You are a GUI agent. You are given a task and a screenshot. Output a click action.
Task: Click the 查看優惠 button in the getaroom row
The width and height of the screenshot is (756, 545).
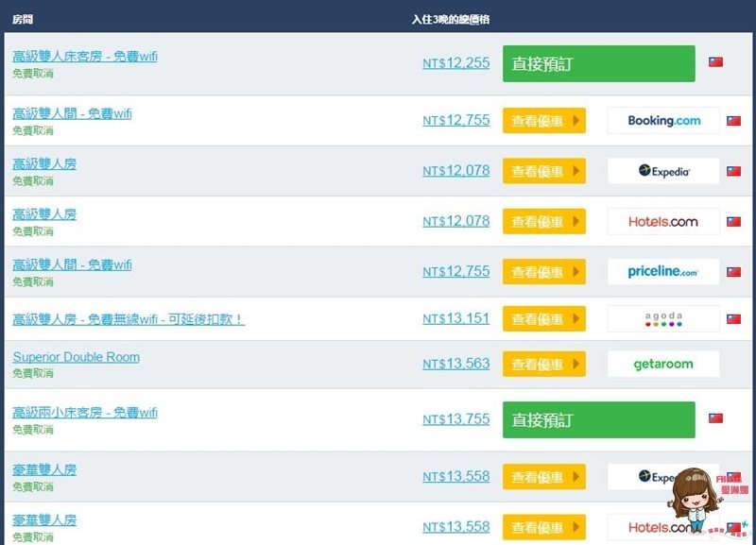point(544,364)
